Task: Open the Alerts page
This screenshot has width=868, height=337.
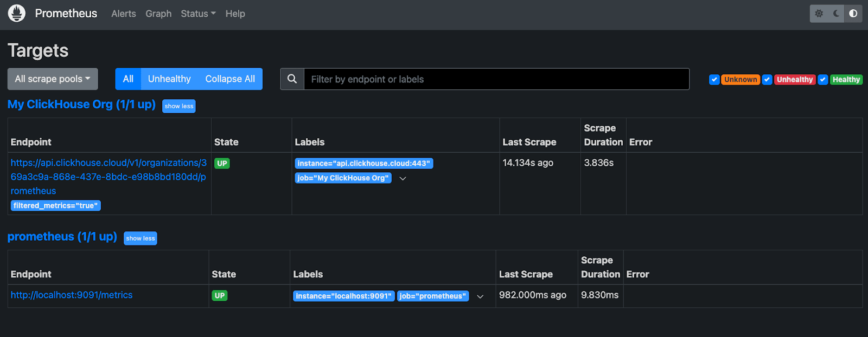Action: (x=124, y=14)
